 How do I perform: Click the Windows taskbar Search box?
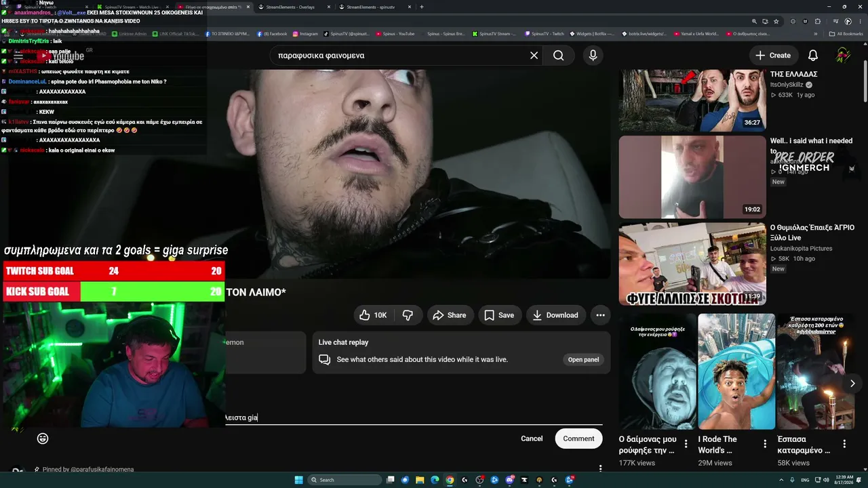pyautogui.click(x=344, y=480)
